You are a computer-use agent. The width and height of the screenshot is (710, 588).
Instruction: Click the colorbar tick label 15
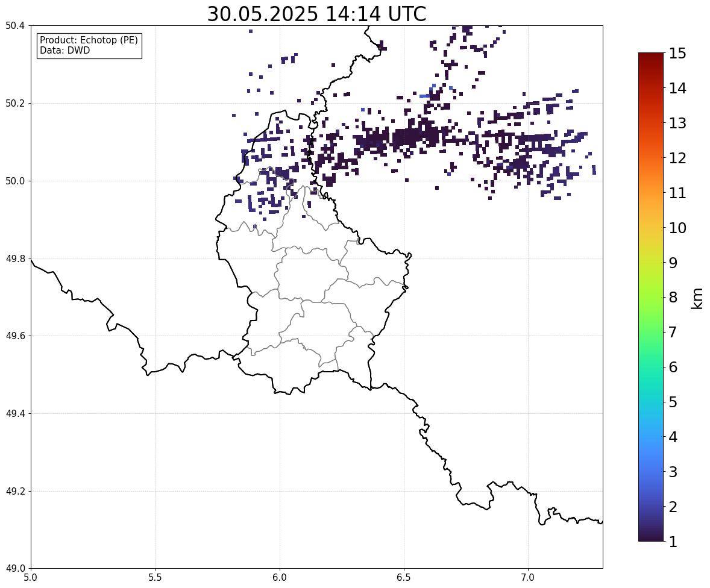tap(677, 54)
